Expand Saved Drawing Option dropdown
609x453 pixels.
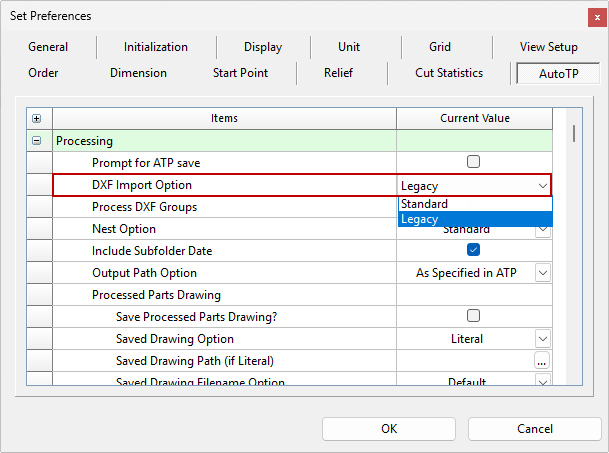pos(542,339)
